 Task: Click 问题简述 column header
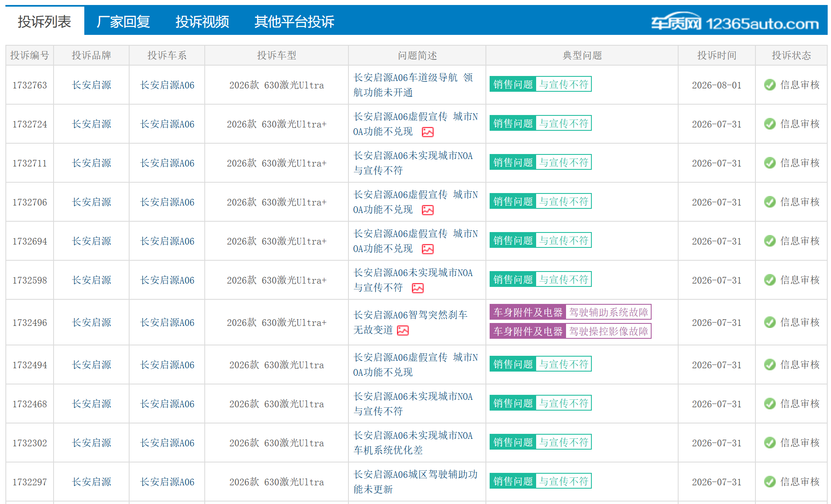click(417, 55)
